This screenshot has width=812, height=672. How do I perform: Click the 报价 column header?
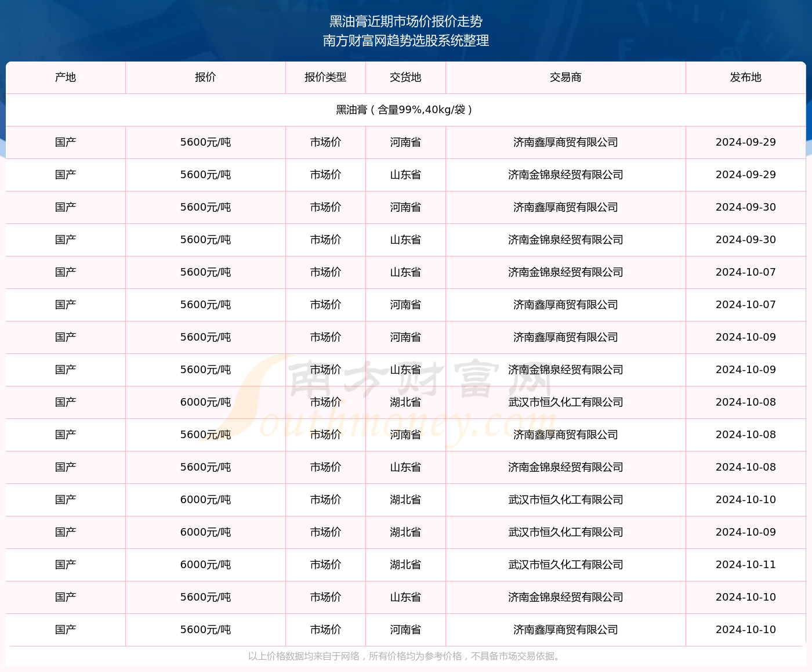[x=205, y=77]
